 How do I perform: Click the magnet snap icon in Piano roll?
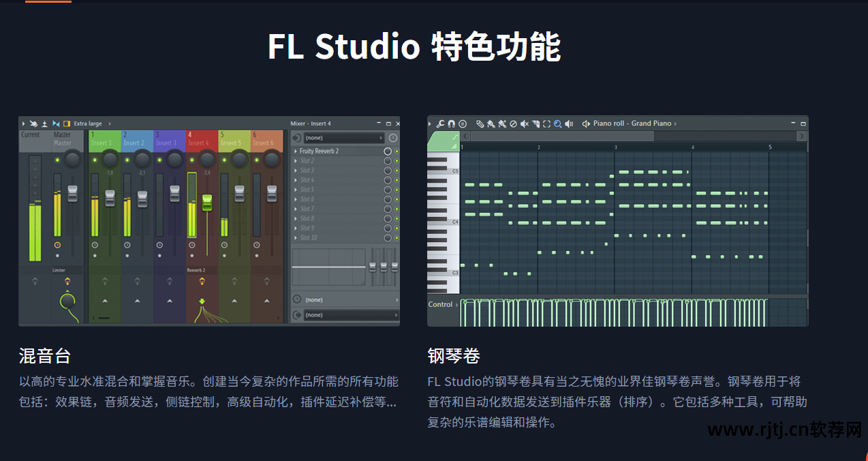451,123
